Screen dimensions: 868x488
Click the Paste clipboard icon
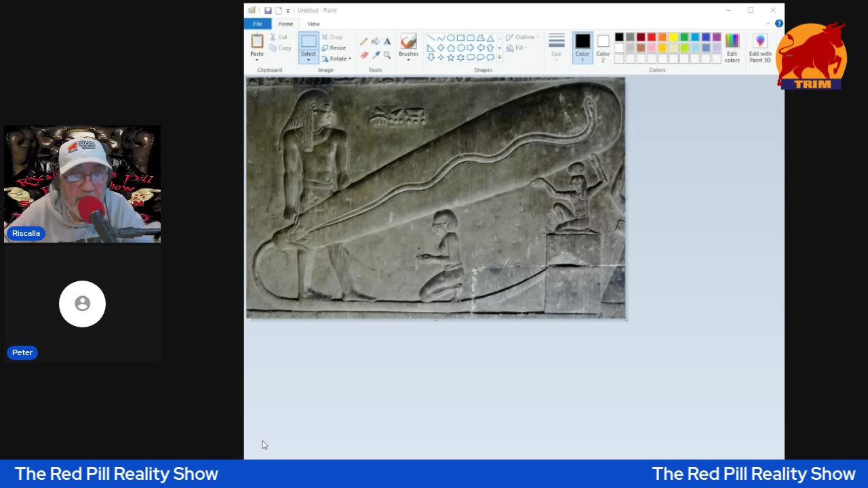[x=257, y=41]
